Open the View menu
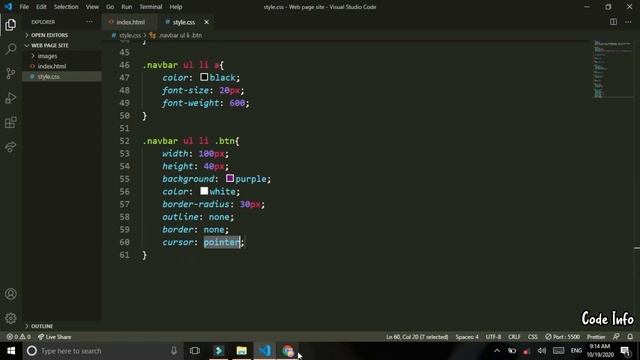 [x=92, y=7]
